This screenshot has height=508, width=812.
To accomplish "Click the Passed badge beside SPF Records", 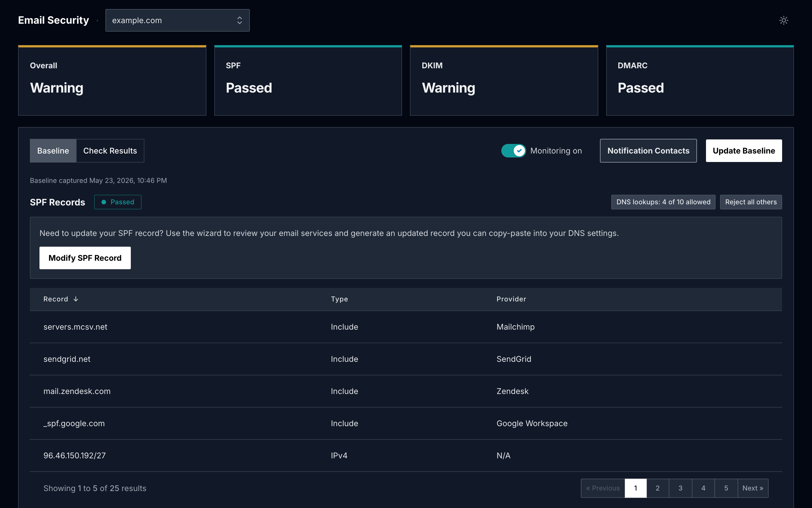I will (118, 202).
